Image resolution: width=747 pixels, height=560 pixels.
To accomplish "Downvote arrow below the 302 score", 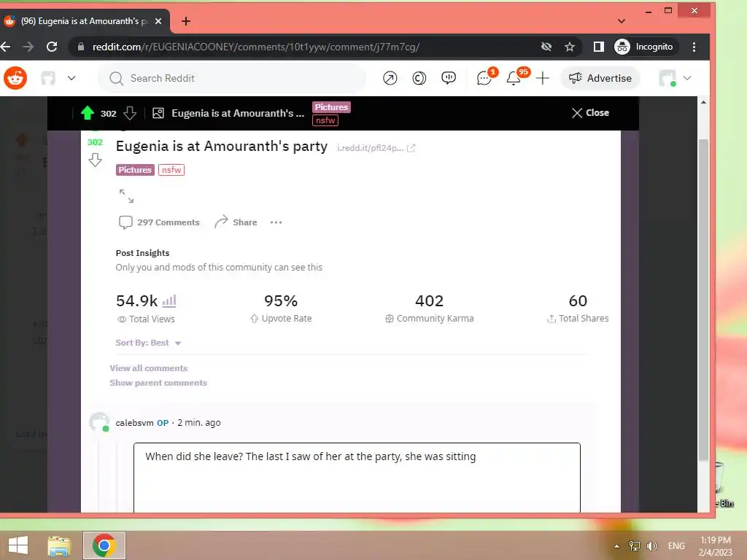I will 96,160.
